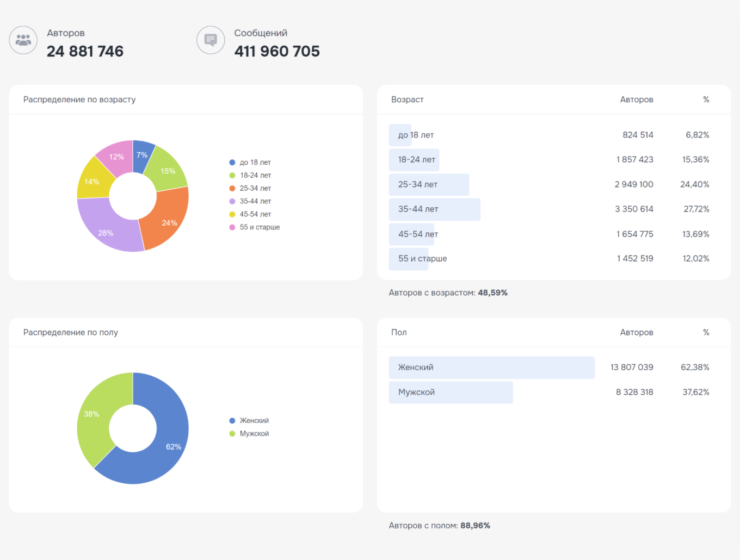Click author count 824 514
740x560 pixels.
[x=638, y=135]
